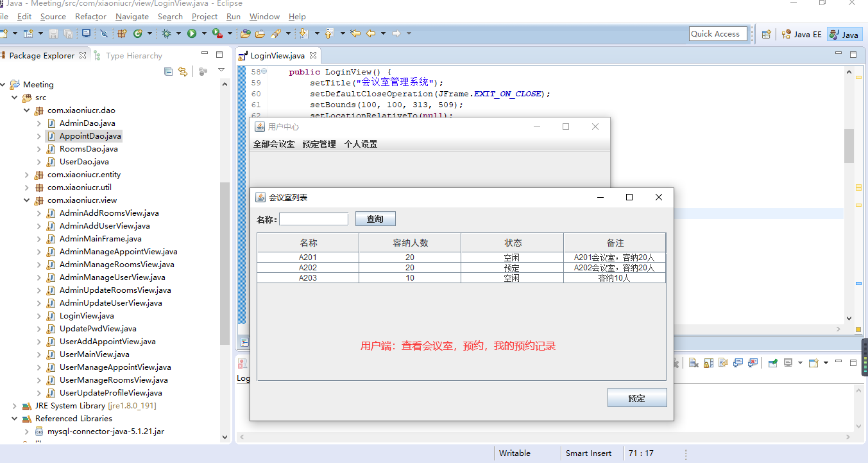868x463 pixels.
Task: Select UserMainView.java in Package Explorer
Action: (94, 354)
